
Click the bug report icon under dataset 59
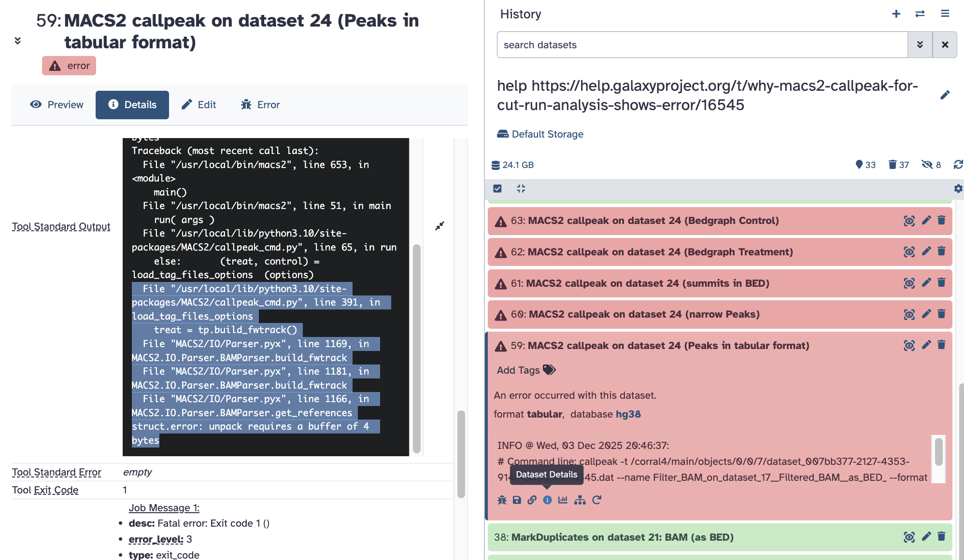[x=502, y=500]
